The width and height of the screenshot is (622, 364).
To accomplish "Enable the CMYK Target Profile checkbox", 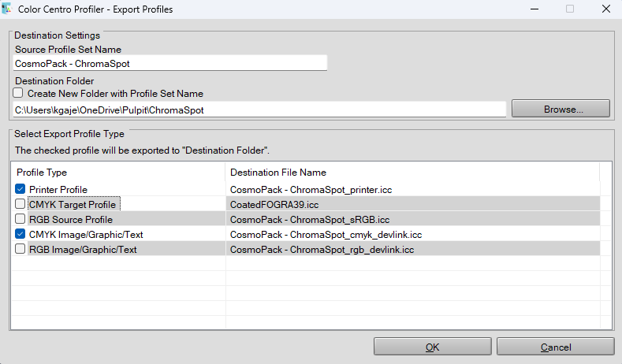I will point(20,204).
